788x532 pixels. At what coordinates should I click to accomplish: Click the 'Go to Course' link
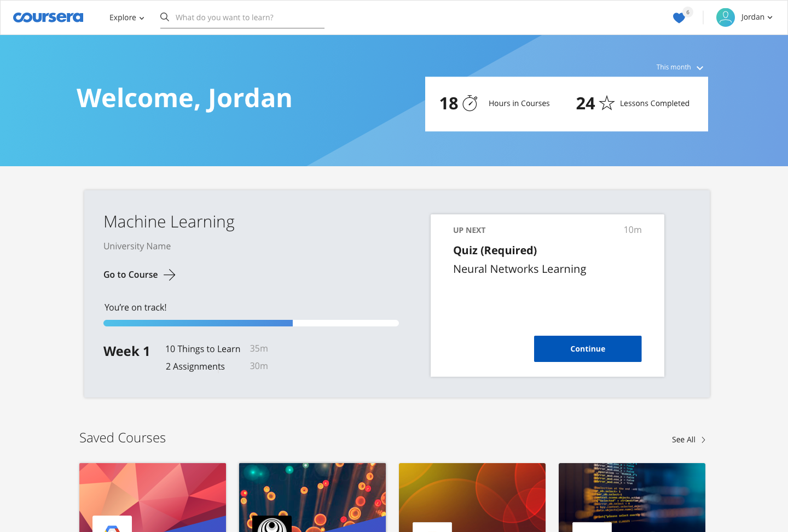pos(131,274)
